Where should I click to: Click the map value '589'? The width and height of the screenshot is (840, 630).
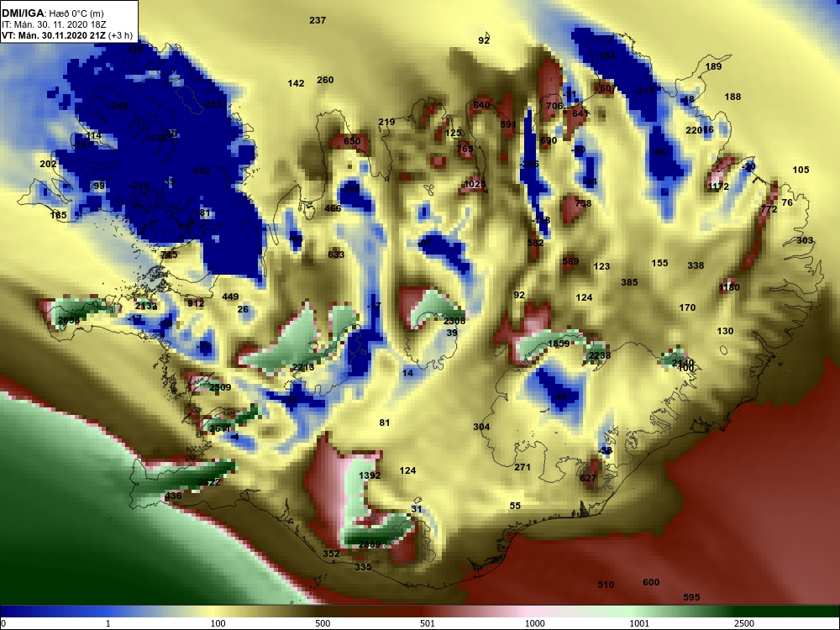(x=570, y=261)
